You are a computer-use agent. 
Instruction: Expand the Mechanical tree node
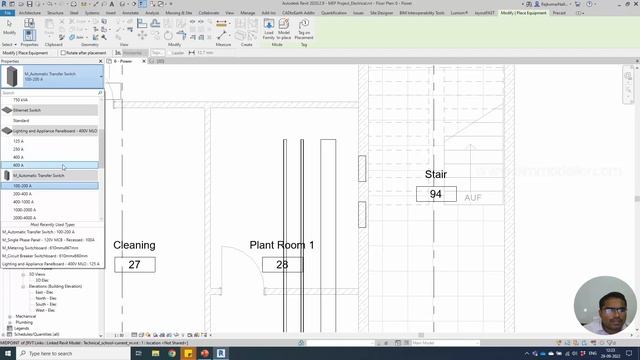pos(10,316)
